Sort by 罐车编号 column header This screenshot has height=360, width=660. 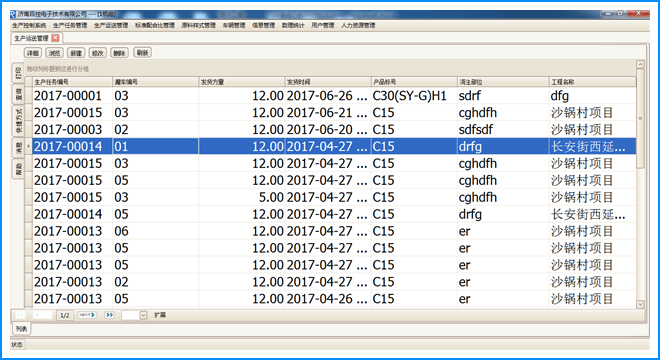pos(155,82)
